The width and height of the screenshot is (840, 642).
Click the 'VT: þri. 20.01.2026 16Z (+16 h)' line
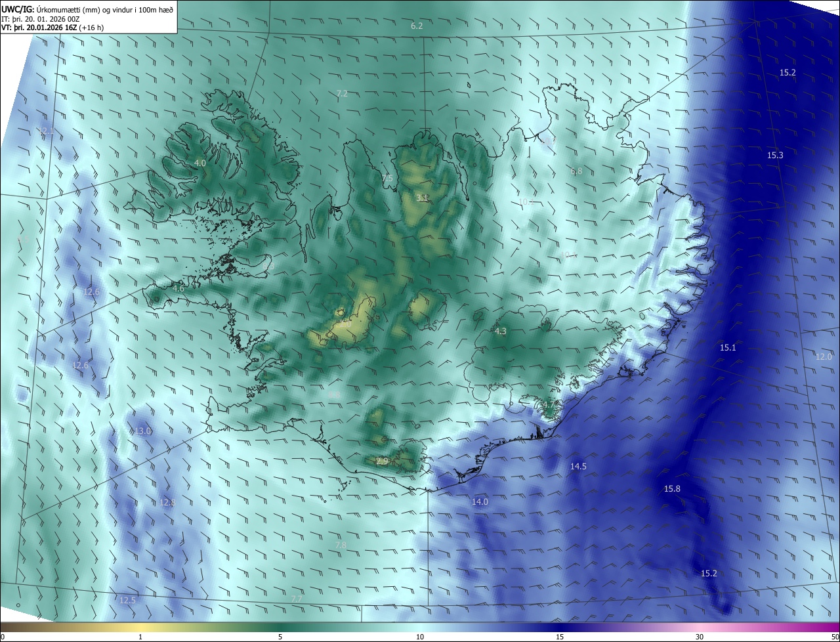click(52, 28)
